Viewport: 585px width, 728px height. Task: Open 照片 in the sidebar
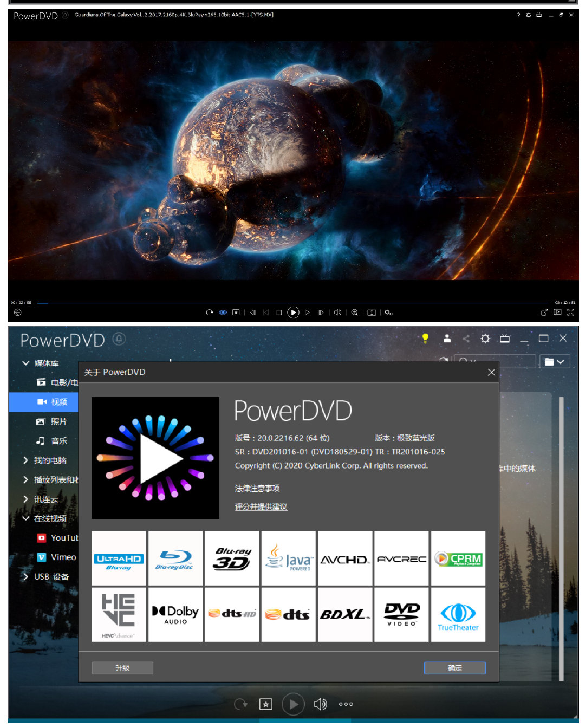[51, 421]
